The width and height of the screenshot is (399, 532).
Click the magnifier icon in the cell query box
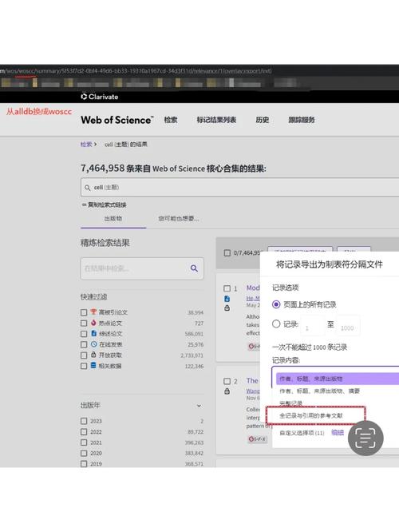tap(88, 188)
